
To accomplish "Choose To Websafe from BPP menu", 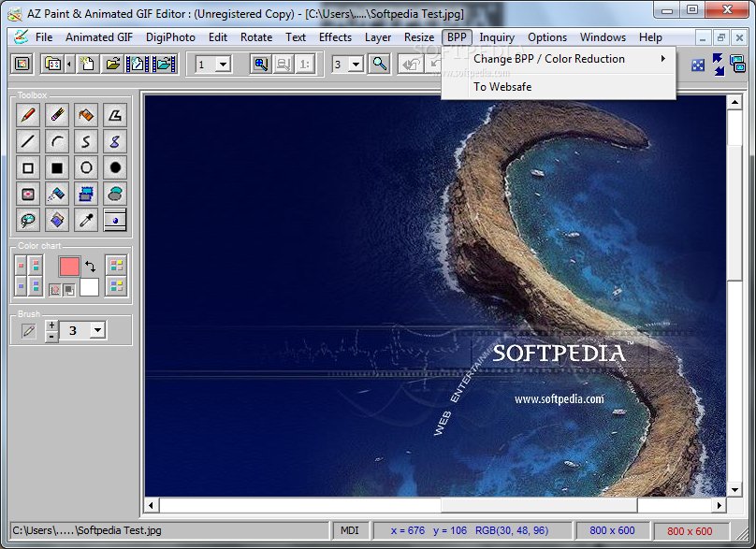I will [x=560, y=87].
